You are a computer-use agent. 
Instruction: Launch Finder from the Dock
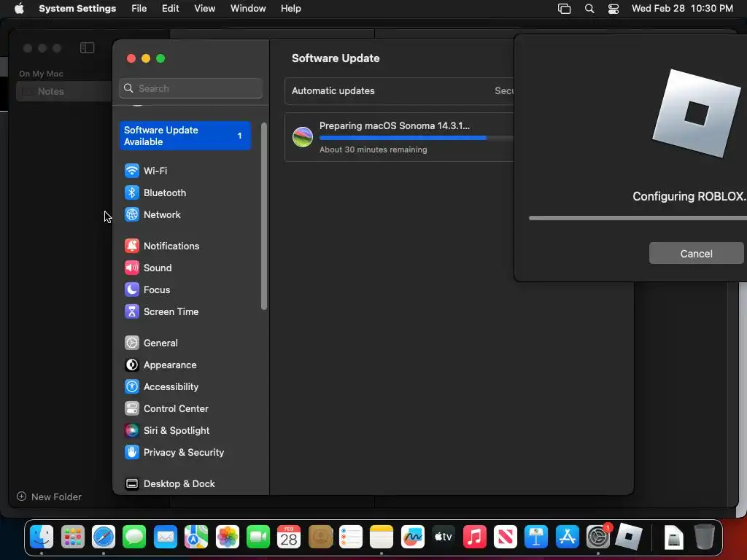42,537
